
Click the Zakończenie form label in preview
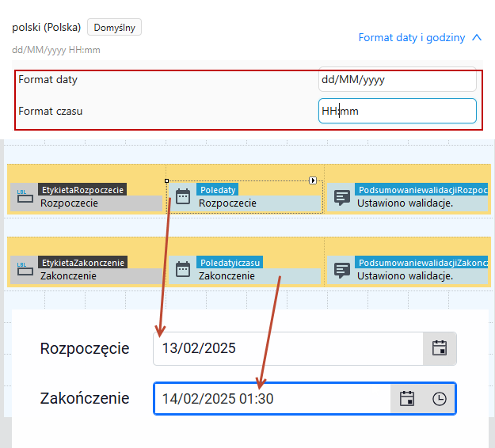85,398
